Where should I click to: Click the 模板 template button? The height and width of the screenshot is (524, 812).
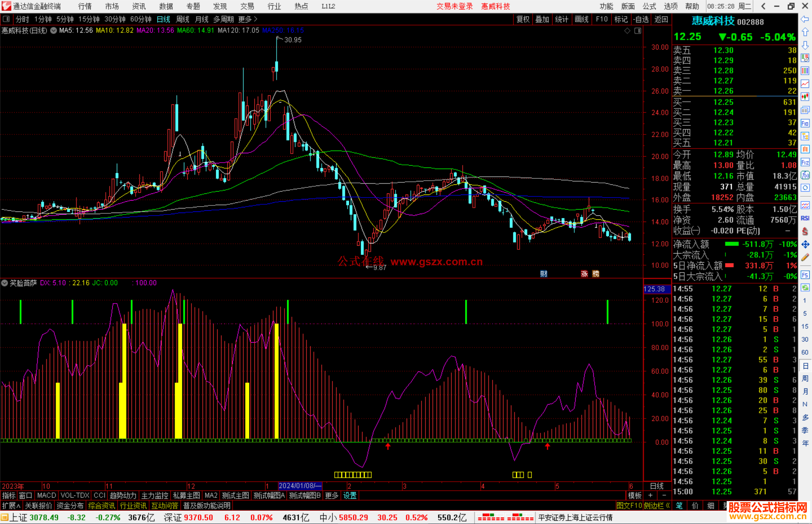[x=635, y=495]
